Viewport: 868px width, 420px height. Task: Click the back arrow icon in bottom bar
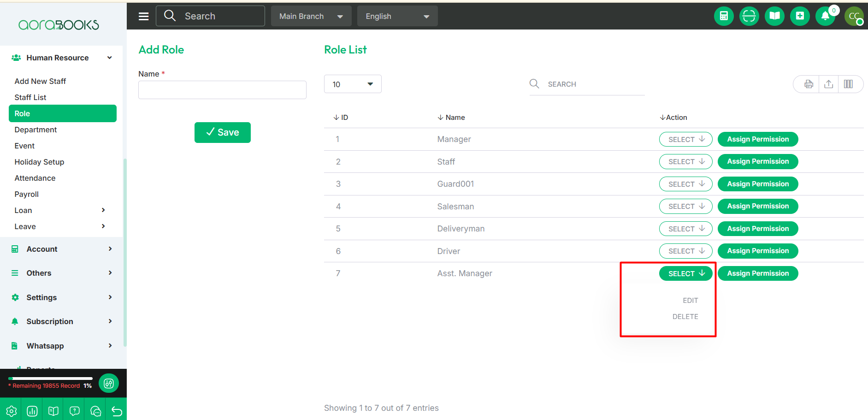click(x=117, y=411)
